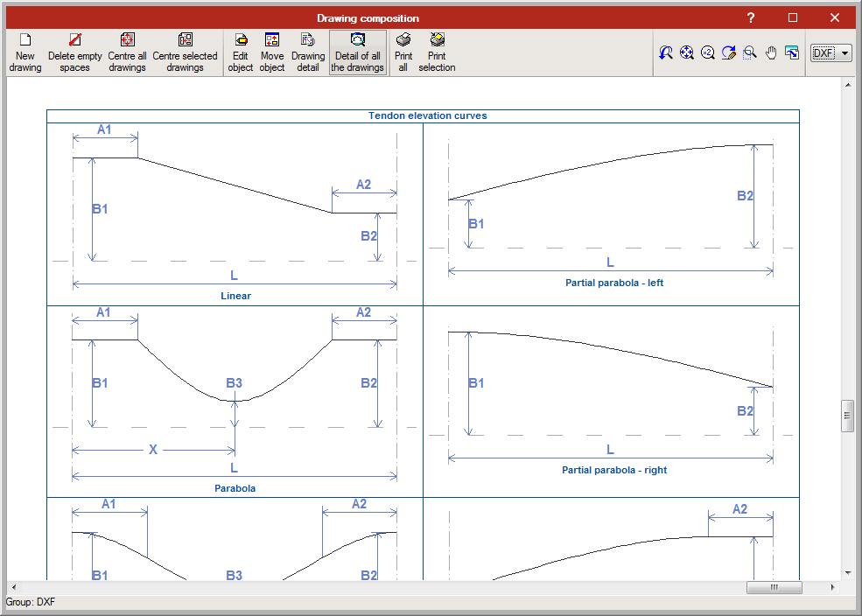Centre all drawings on sheet
This screenshot has height=616, width=862.
pyautogui.click(x=127, y=52)
